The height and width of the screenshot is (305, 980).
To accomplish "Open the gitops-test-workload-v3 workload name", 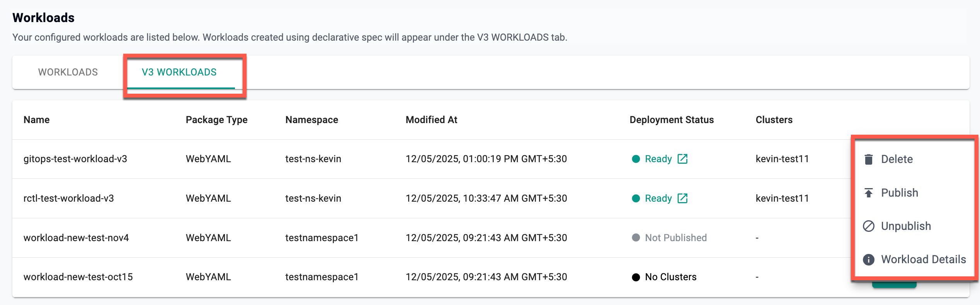I will tap(75, 159).
